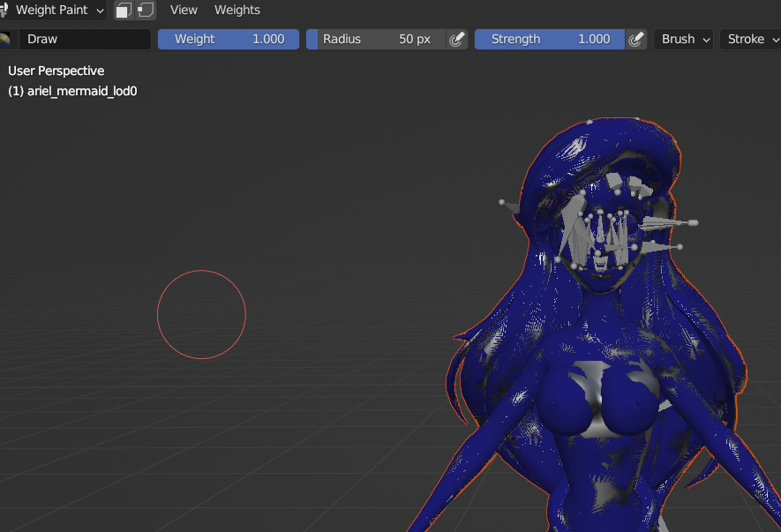Open the Weights menu
Image resolution: width=781 pixels, height=532 pixels.
(x=237, y=10)
